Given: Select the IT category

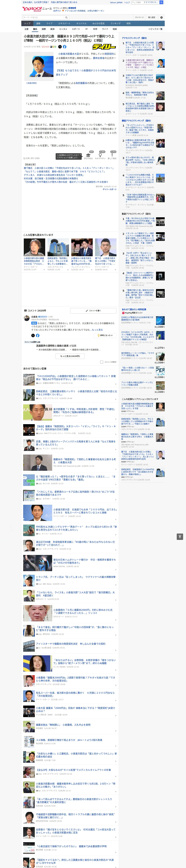Looking at the screenshot, I should pyautogui.click(x=86, y=29).
